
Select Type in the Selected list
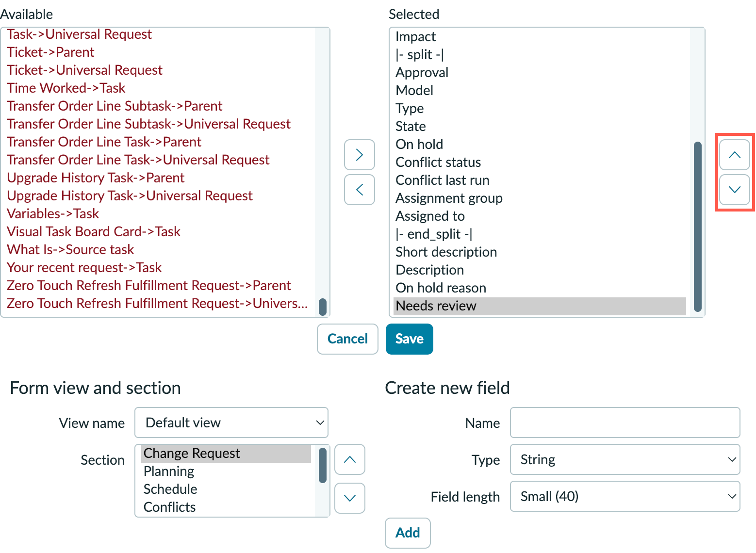tap(540, 109)
